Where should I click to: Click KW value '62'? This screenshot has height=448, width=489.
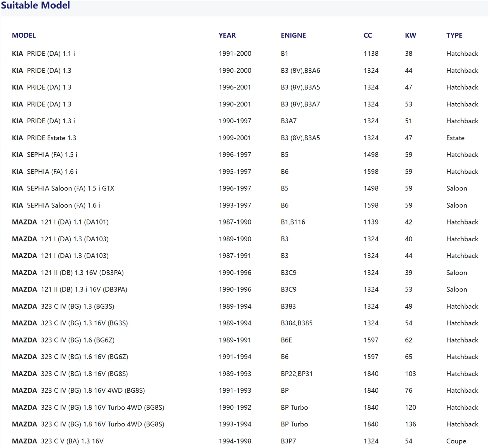(408, 340)
